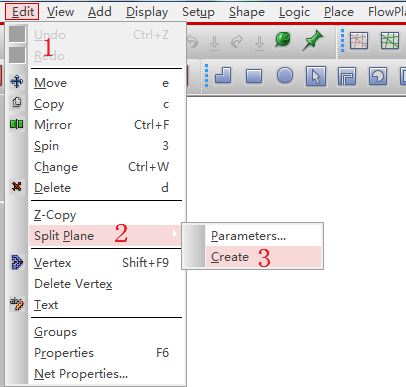Select the circle shape add tool
Viewport: 406px width, 387px height.
[x=285, y=75]
